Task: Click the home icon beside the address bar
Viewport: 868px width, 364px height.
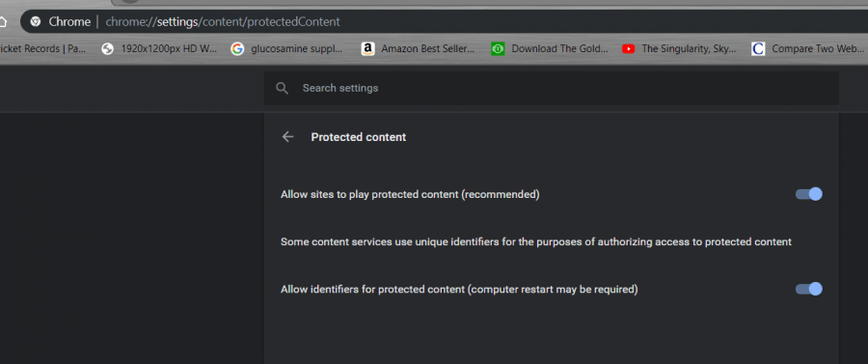Action: (3, 22)
